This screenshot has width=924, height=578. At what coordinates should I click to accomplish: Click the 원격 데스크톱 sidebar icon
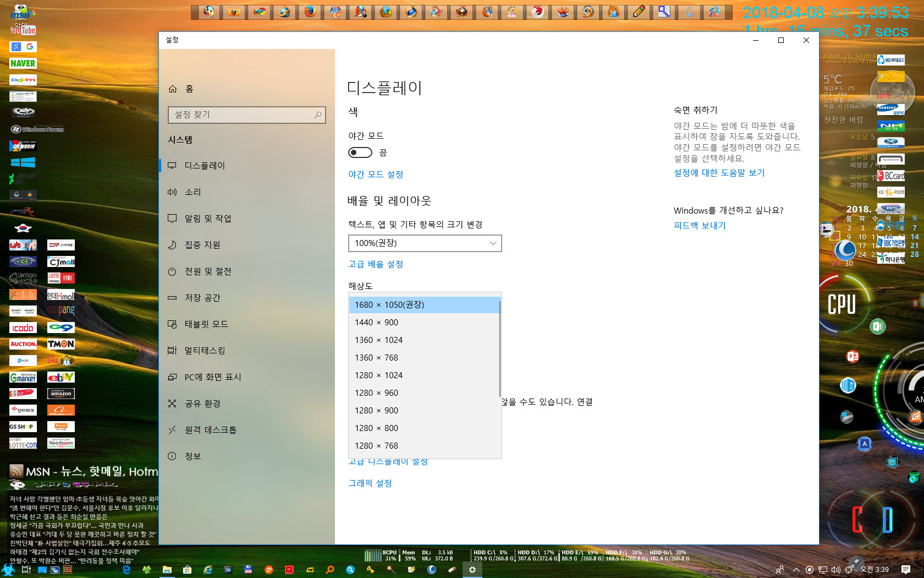[172, 430]
